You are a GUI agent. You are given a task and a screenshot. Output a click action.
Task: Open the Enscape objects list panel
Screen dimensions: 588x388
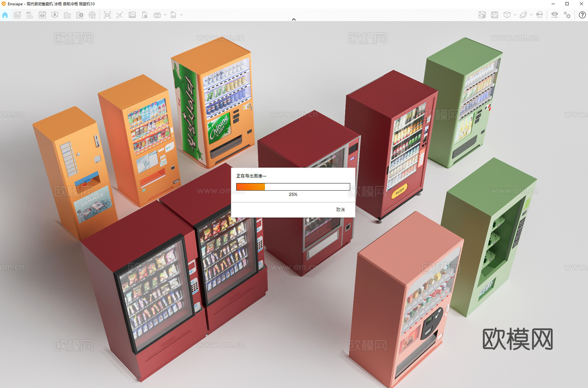(x=17, y=15)
